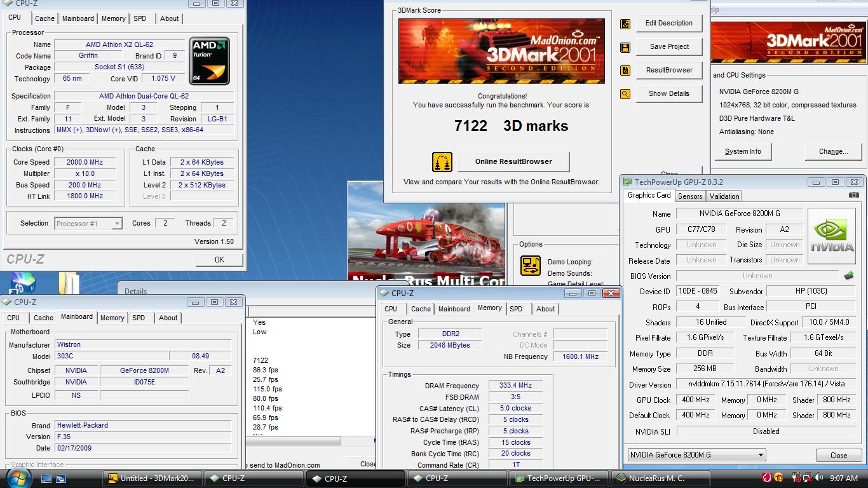Viewport: 868px width, 488px height.
Task: Open SPD tab in Memory CPU-Z window
Action: tap(517, 309)
